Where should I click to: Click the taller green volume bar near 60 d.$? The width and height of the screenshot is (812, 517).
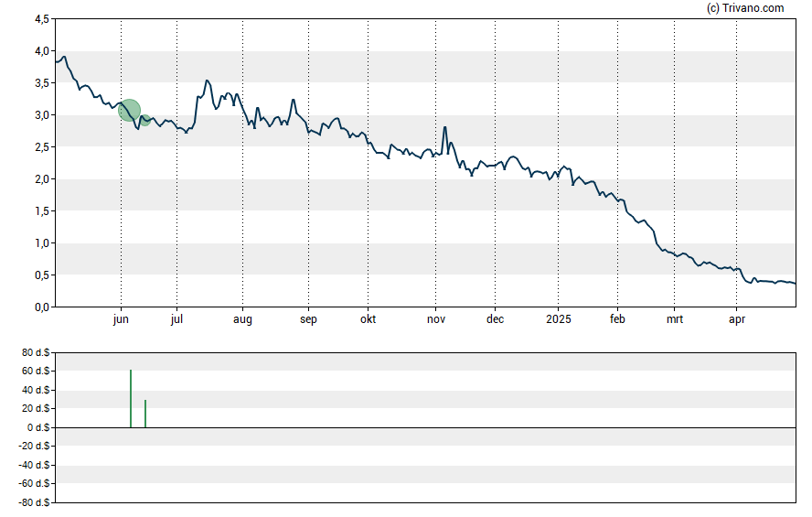pos(131,398)
